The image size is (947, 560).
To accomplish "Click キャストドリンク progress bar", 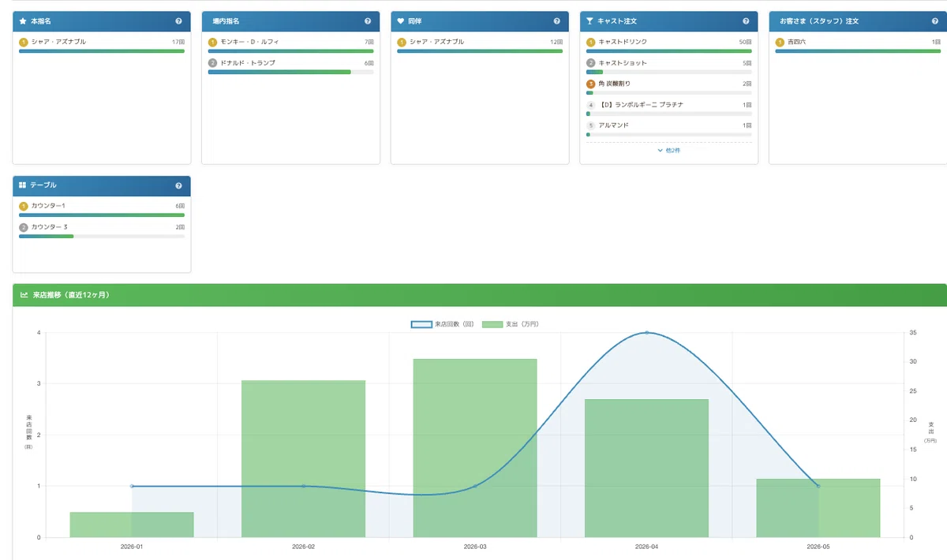I will [x=669, y=51].
